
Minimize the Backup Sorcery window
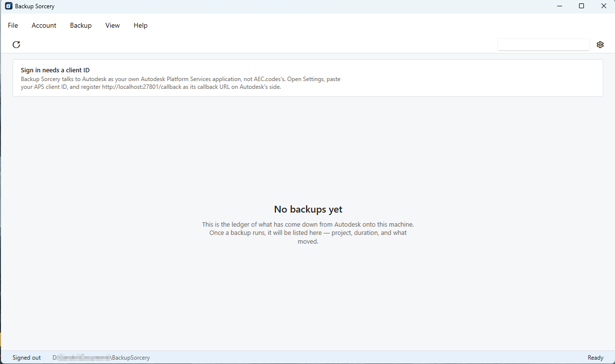tap(560, 6)
